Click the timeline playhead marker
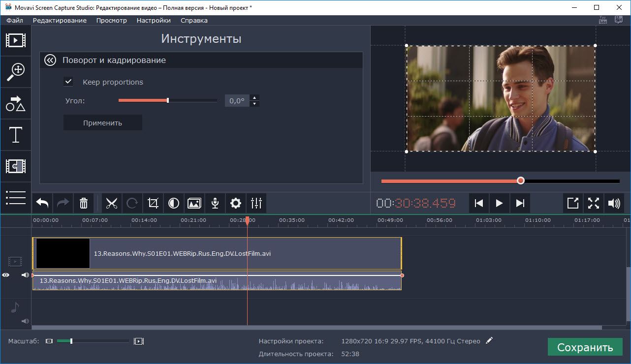Image resolution: width=631 pixels, height=364 pixels. coord(247,221)
